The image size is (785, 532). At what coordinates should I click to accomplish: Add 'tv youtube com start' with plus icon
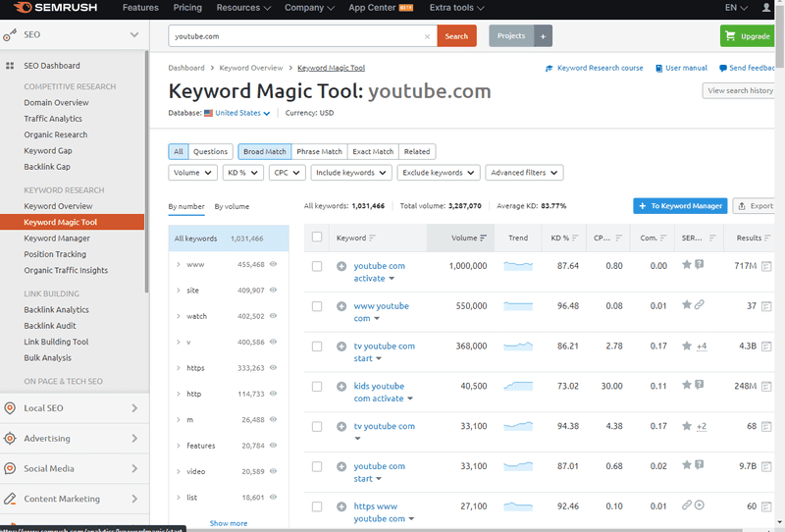click(x=341, y=346)
